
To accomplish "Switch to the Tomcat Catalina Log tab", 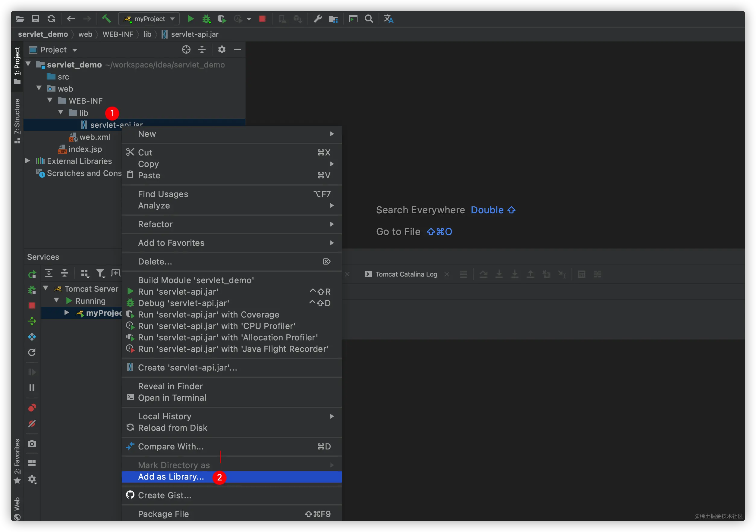I will pyautogui.click(x=406, y=274).
